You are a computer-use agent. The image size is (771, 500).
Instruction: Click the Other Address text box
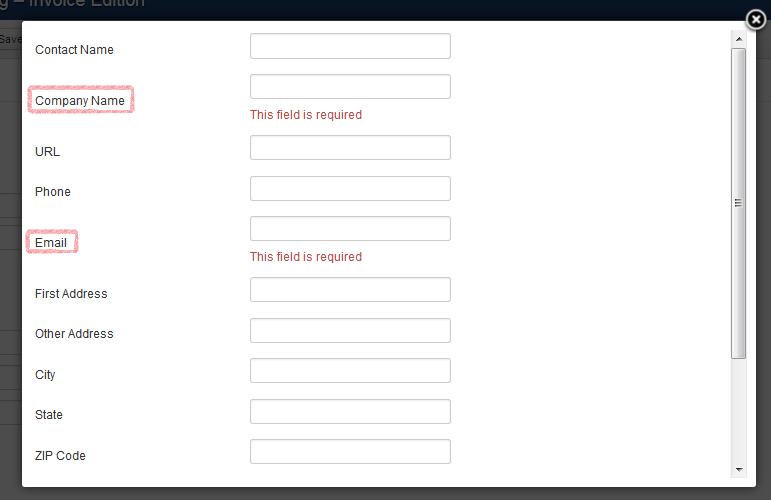[x=350, y=330]
